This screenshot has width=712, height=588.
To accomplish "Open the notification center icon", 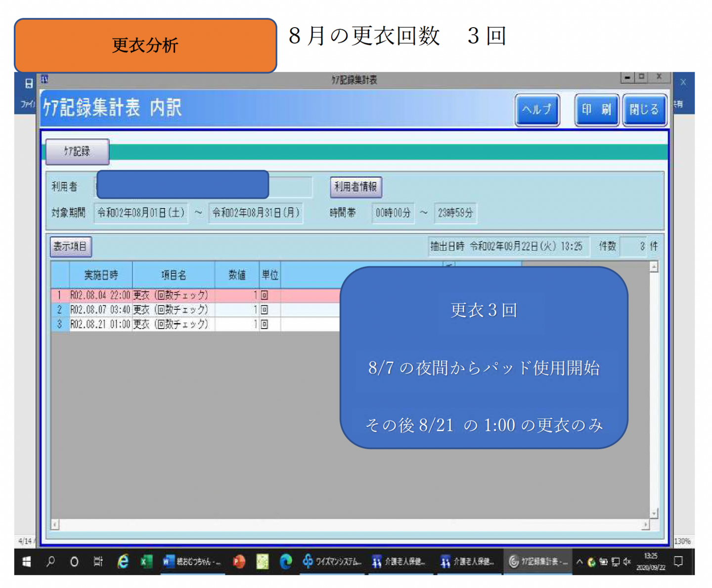I will tap(678, 562).
